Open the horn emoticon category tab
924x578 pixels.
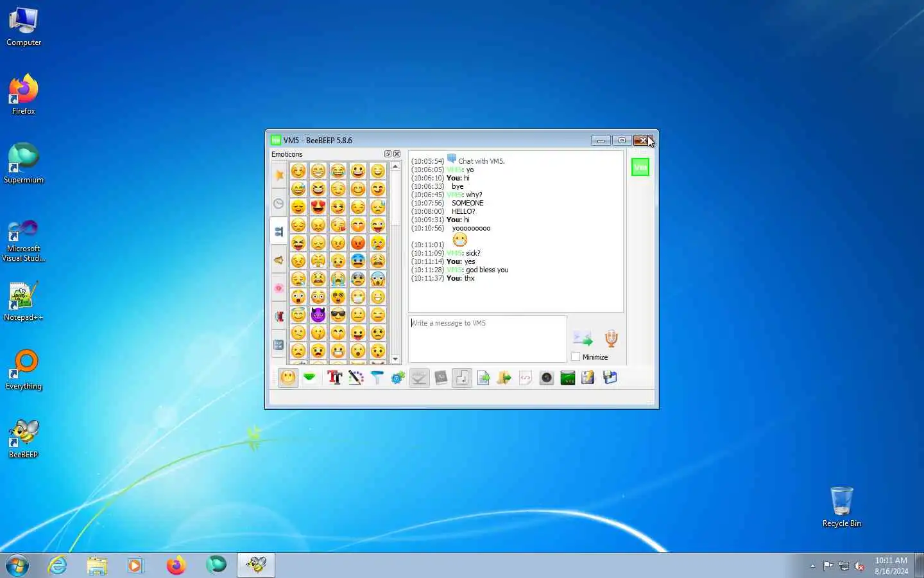(x=278, y=260)
